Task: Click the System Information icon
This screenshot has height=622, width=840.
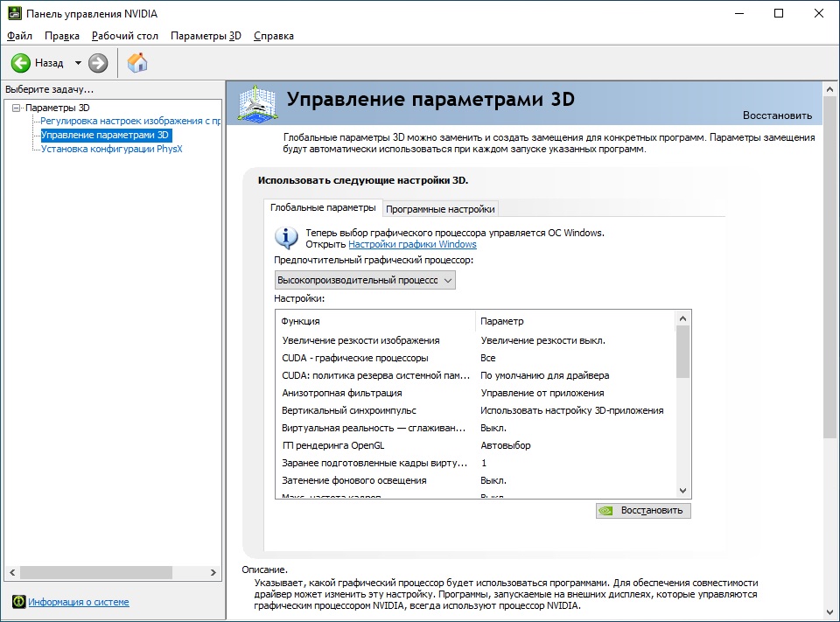Action: (18, 602)
